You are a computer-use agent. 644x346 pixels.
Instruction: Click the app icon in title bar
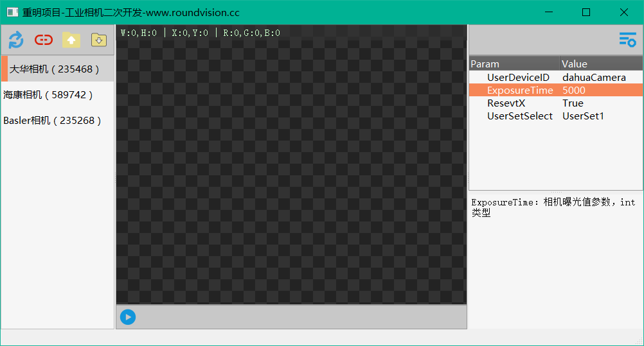12,12
